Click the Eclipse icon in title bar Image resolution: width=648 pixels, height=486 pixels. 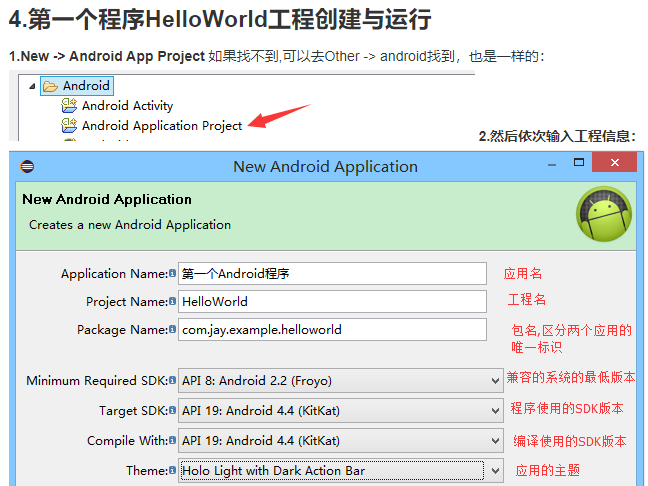(27, 167)
